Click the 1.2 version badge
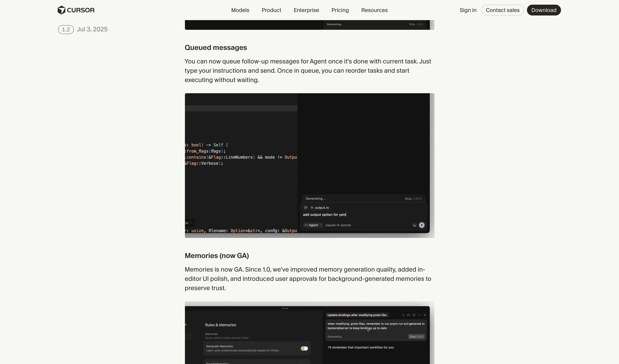This screenshot has width=619, height=364. [66, 29]
